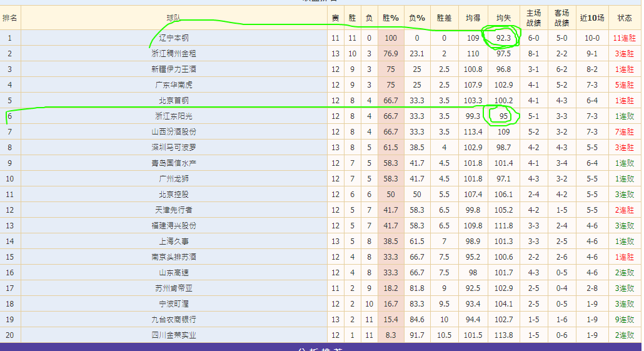Click the 18.2 win percentage cell
The image size is (644, 351).
(x=391, y=288)
